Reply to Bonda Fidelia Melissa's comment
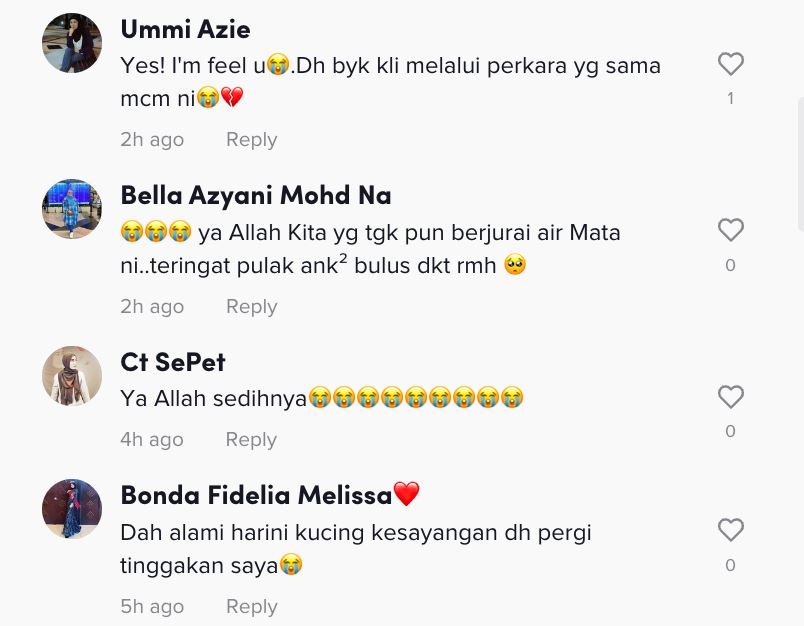Viewport: 804px width, 626px height. 251,606
